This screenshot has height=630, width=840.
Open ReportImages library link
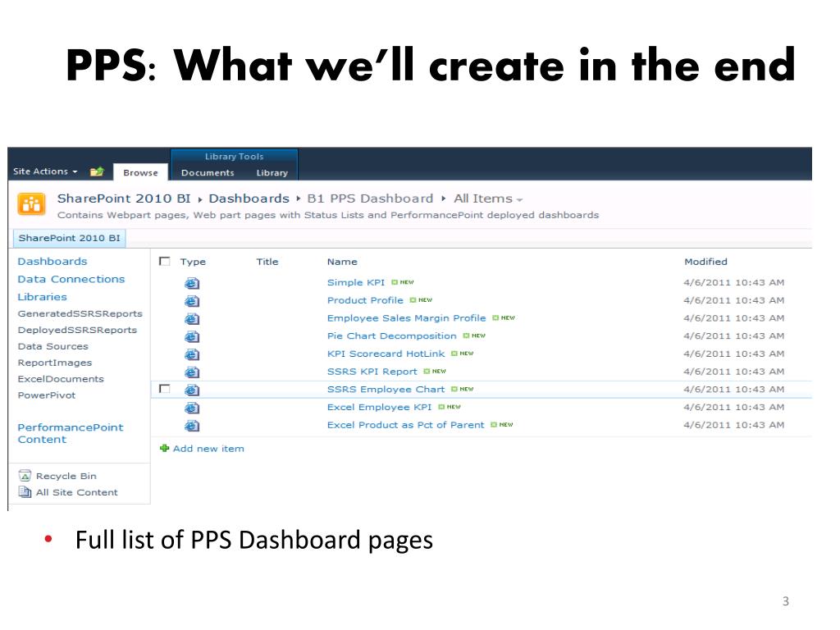[55, 363]
